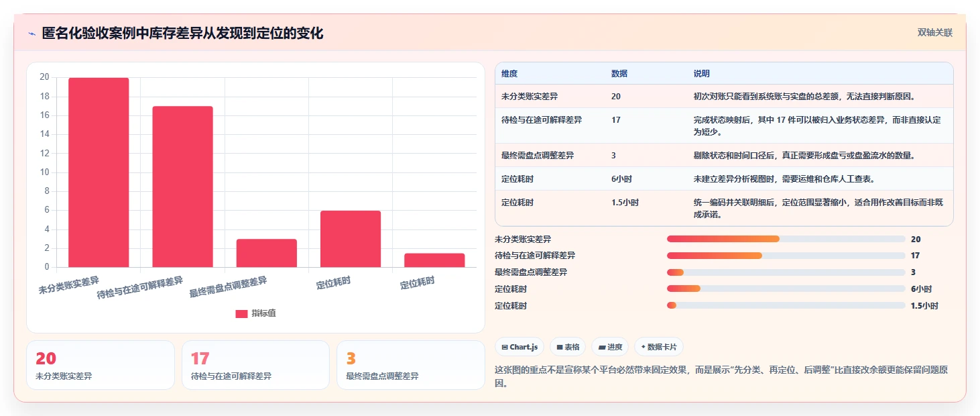Click the 待检与在途可解释差异 progress bar

tap(786, 256)
